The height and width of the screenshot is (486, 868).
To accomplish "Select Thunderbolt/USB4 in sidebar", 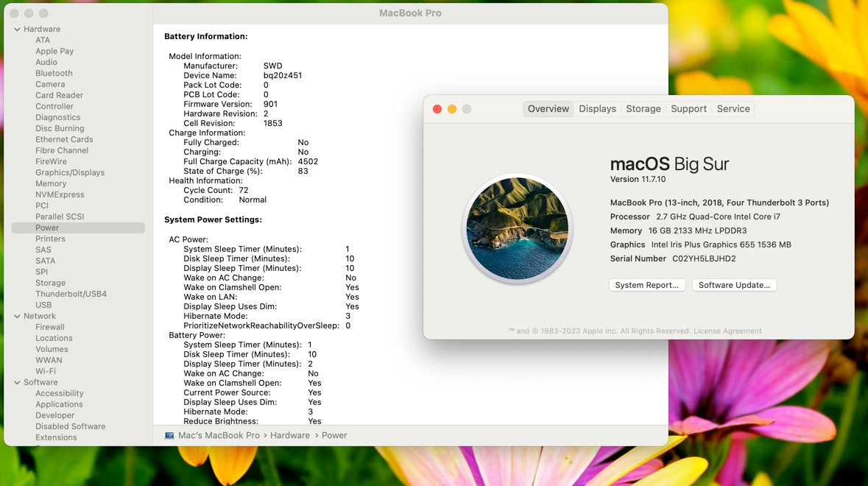I will tap(71, 295).
